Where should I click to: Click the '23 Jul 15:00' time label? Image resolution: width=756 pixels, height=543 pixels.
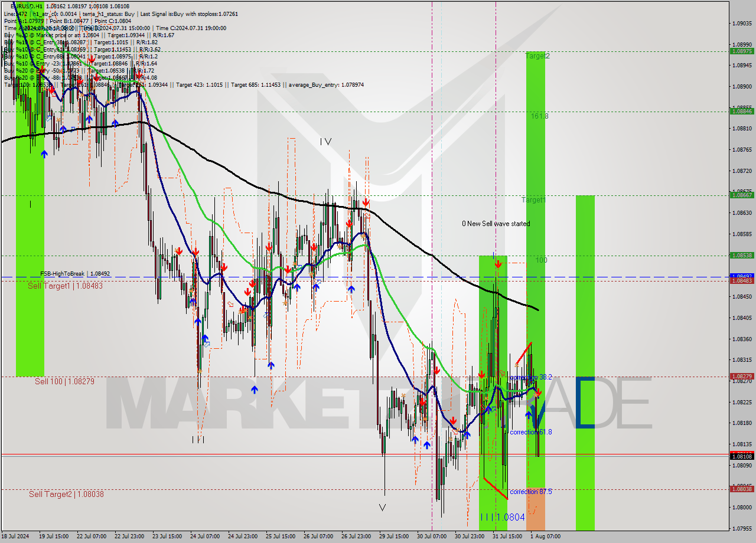pos(167,537)
